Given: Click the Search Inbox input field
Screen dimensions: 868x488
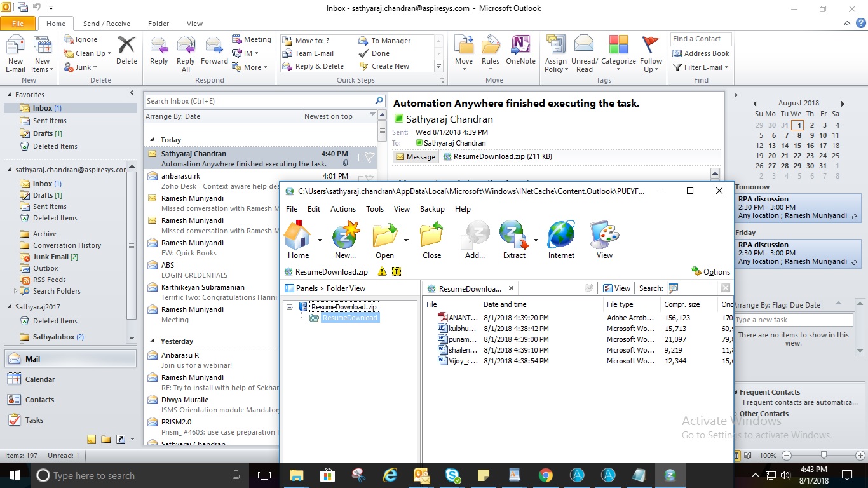Looking at the screenshot, I should pos(259,101).
